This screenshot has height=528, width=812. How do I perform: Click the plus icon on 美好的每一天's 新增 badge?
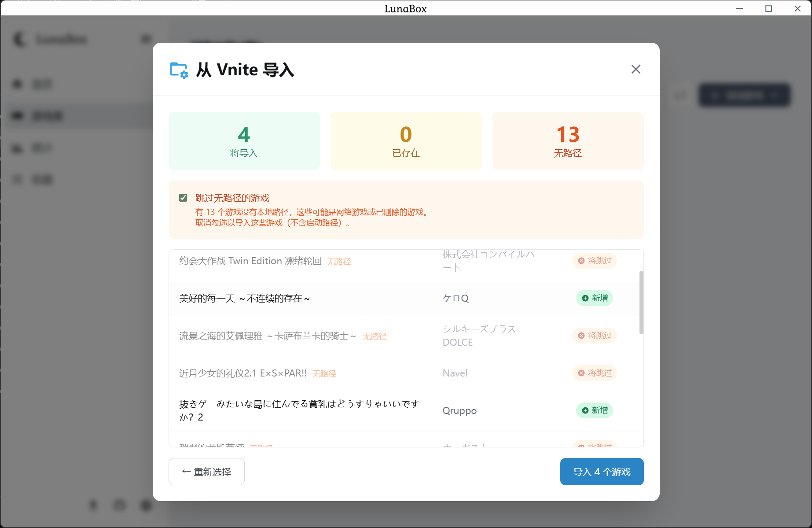584,298
